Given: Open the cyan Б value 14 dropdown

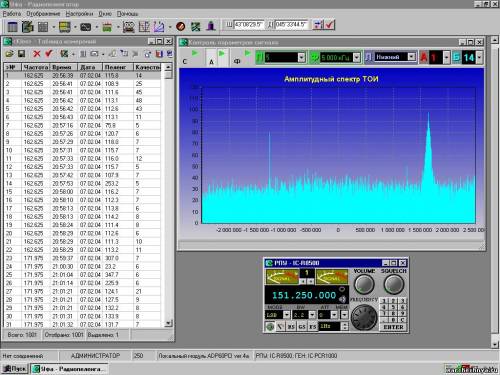Looking at the screenshot, I should click(x=479, y=57).
